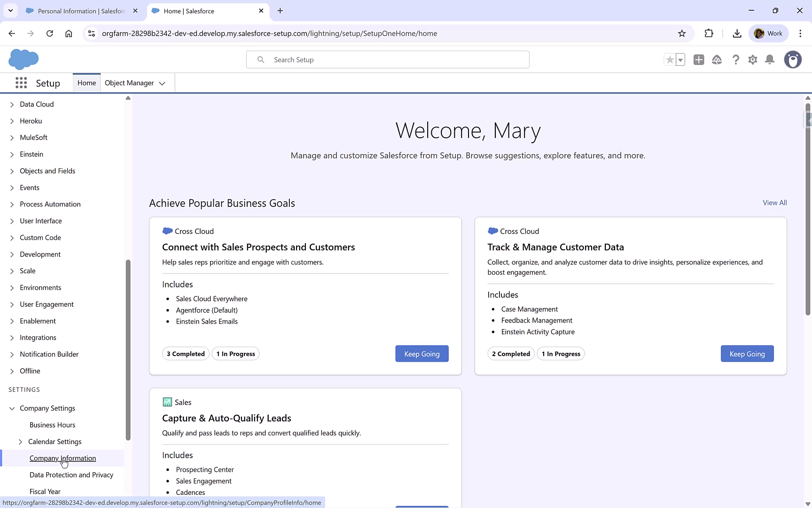Screen dimensions: 812x508
Task: Click inside the Search Setup field
Action: [388, 59]
